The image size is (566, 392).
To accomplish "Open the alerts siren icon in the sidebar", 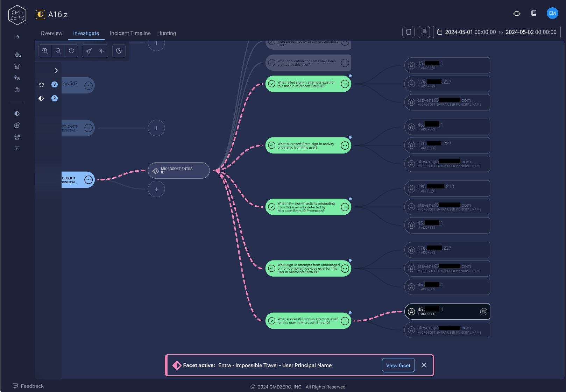I will pyautogui.click(x=17, y=66).
